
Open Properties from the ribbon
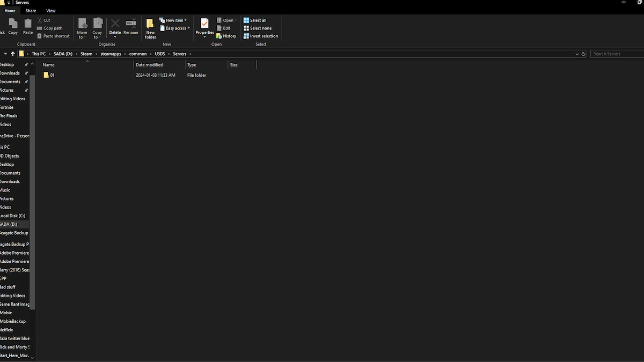point(204,26)
